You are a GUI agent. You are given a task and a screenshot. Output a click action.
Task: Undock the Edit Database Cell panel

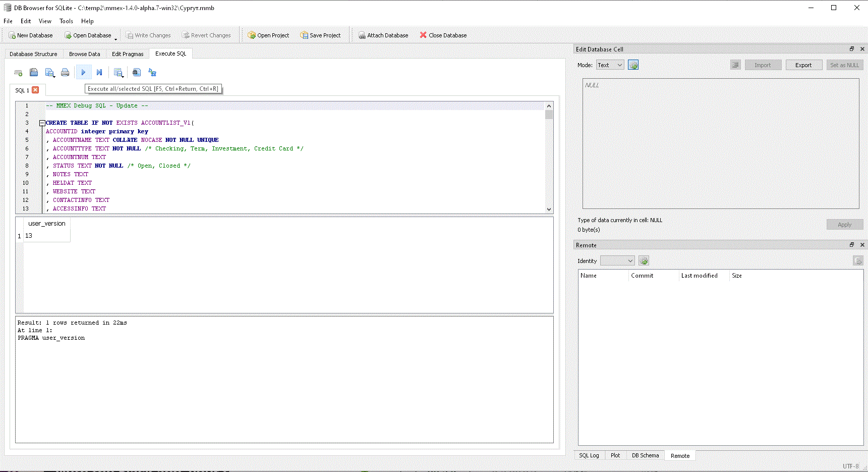pyautogui.click(x=852, y=49)
